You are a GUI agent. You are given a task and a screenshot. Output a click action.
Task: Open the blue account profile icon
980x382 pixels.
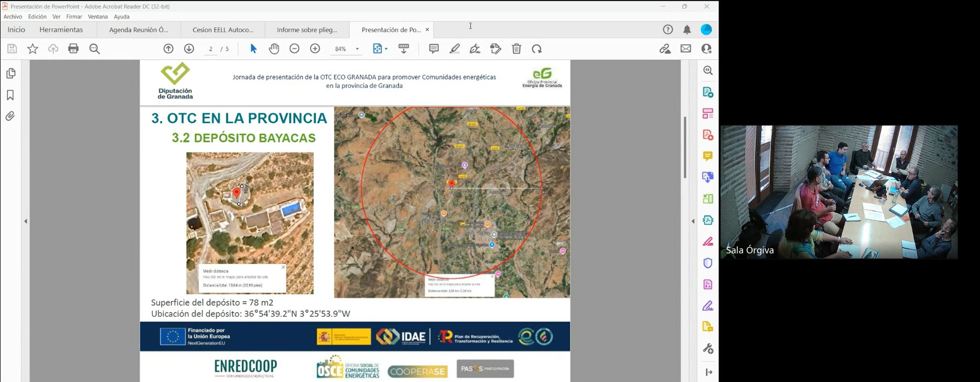[707, 30]
